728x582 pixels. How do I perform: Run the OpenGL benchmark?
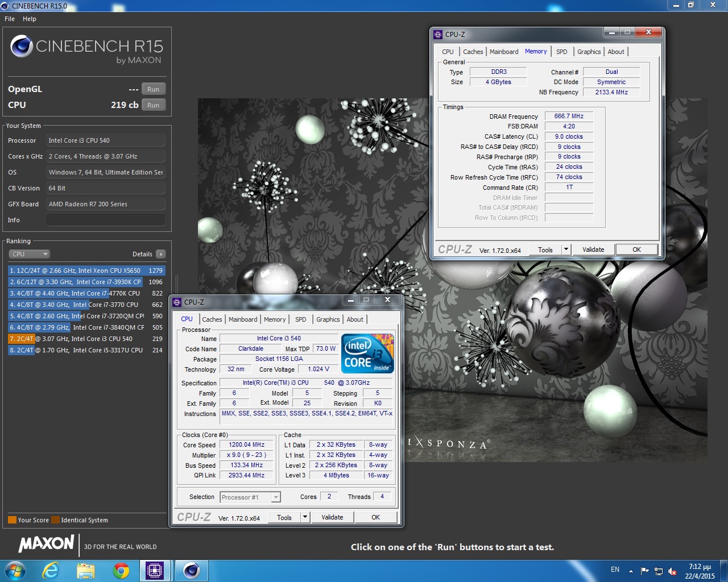(154, 89)
